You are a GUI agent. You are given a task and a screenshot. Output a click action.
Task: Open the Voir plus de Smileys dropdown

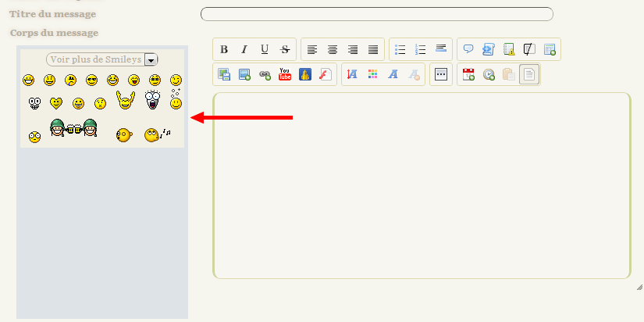[102, 59]
